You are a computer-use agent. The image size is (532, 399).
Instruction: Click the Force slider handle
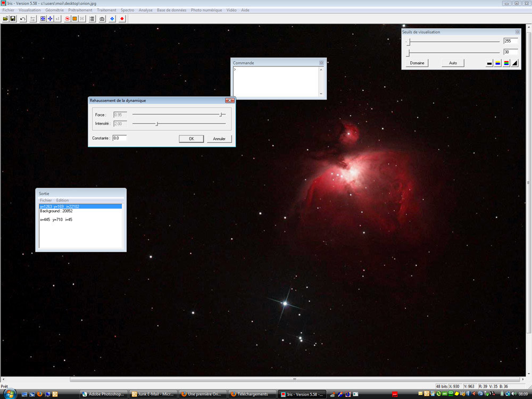point(221,115)
